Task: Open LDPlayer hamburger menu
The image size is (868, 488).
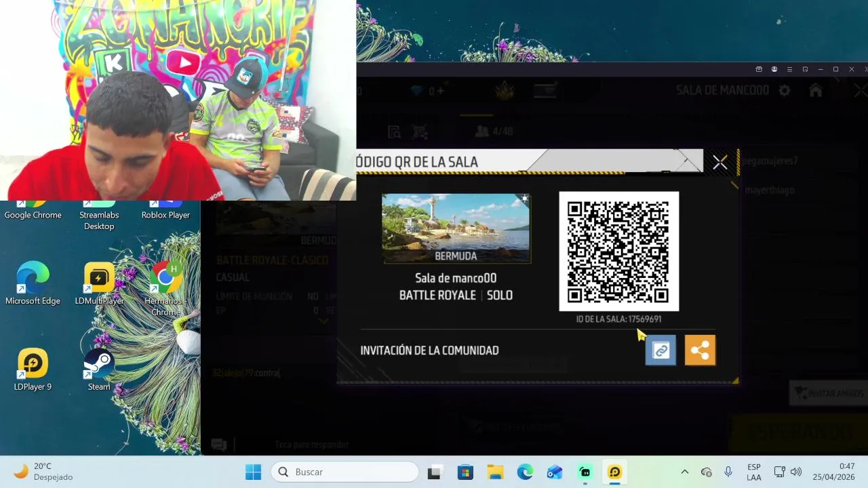Action: [x=789, y=69]
